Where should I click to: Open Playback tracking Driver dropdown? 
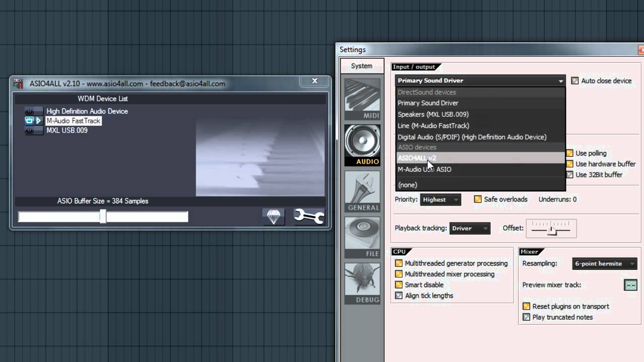(x=469, y=228)
